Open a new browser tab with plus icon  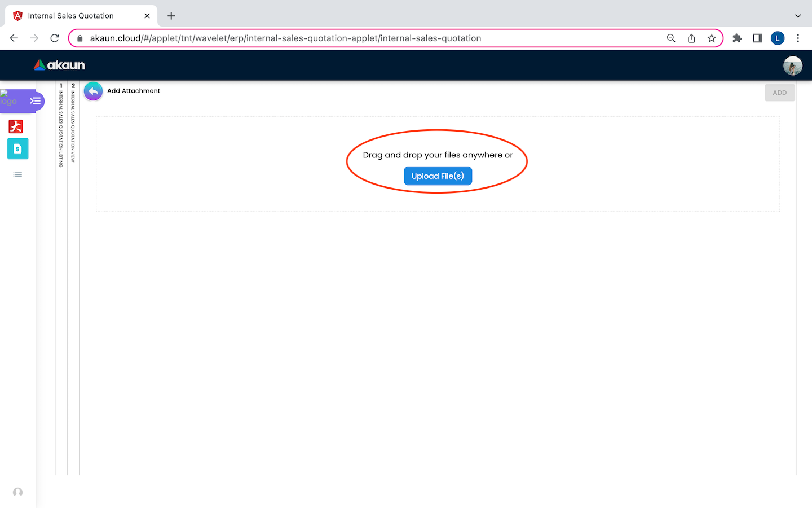click(x=171, y=16)
